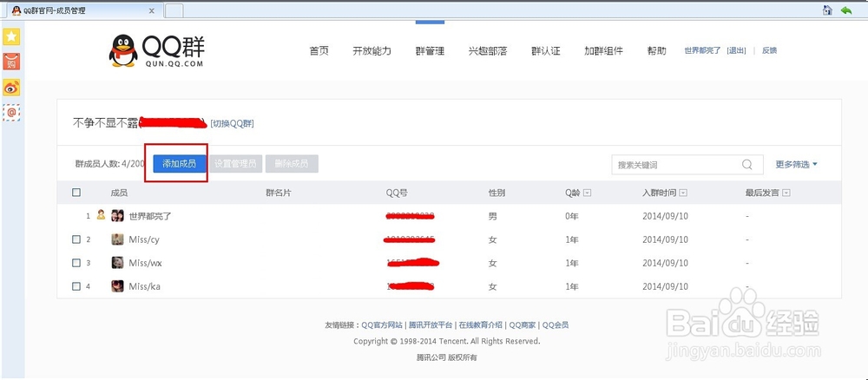868x380 pixels.
Task: Check the box for Miss/wx
Action: [x=76, y=263]
